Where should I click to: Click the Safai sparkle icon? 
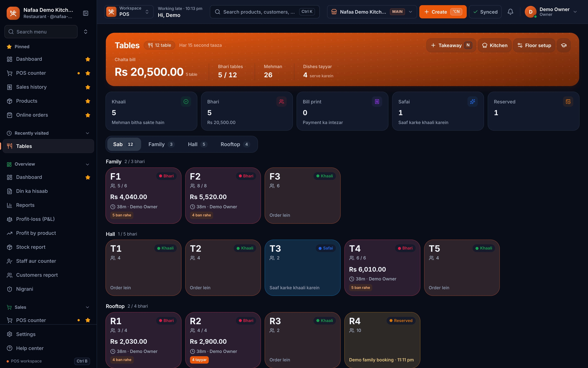(472, 102)
